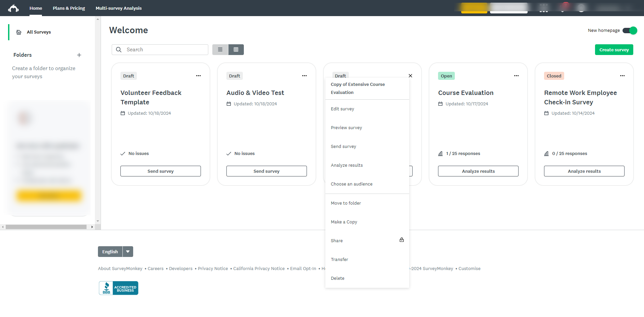Viewport: 644px width, 317px height.
Task: Open the Privacy Notice link
Action: point(213,269)
